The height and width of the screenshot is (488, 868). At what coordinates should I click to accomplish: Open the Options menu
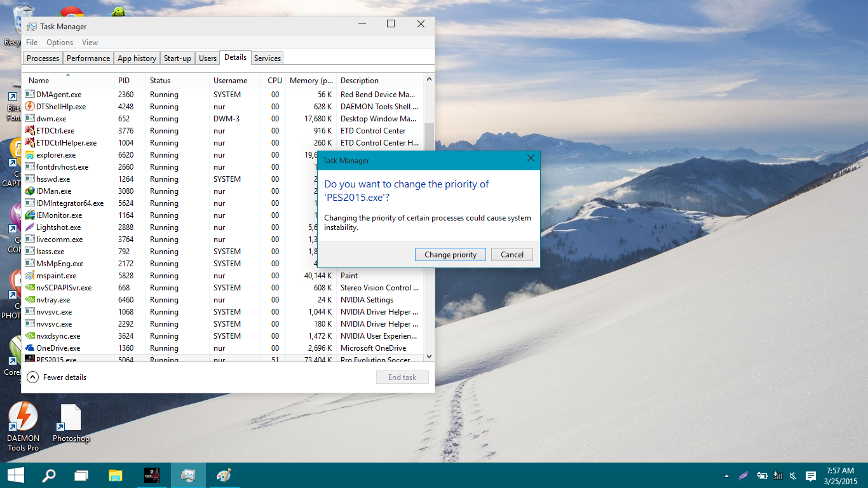point(59,42)
